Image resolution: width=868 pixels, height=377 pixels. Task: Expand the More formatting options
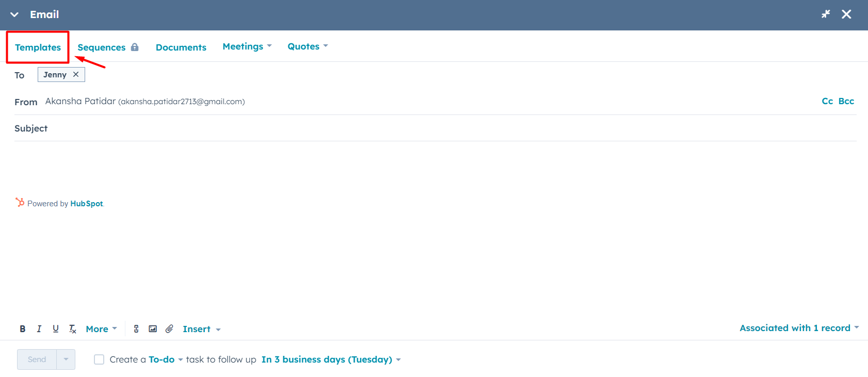(x=101, y=329)
